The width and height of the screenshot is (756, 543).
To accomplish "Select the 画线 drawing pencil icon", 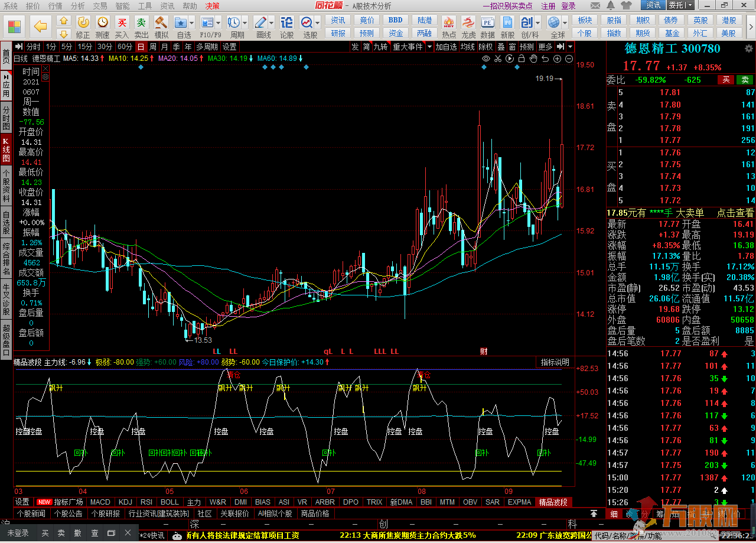I will [x=260, y=22].
